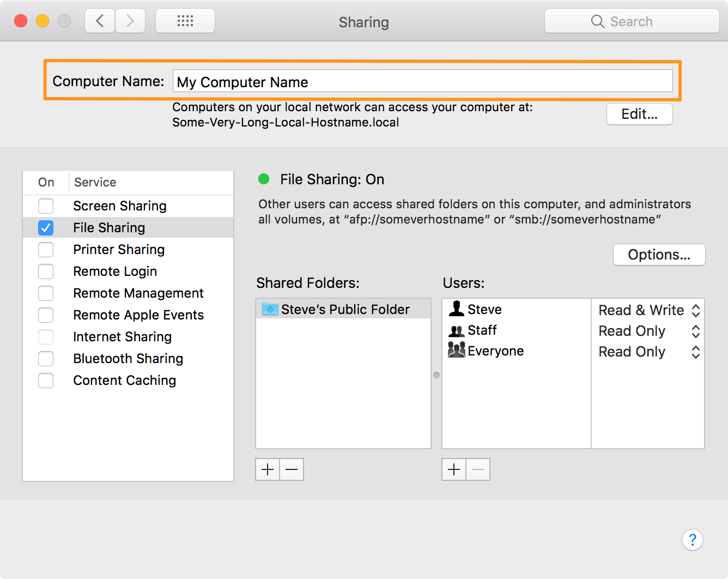Uncheck the File Sharing checkbox

pos(46,228)
